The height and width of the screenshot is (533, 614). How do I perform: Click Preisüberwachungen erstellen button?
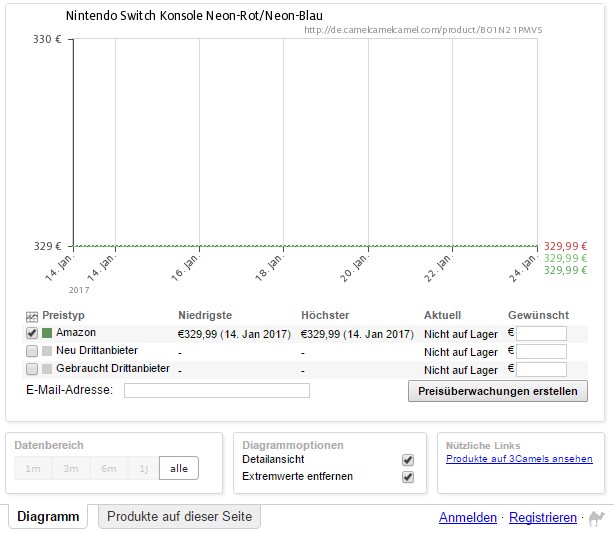coord(498,391)
